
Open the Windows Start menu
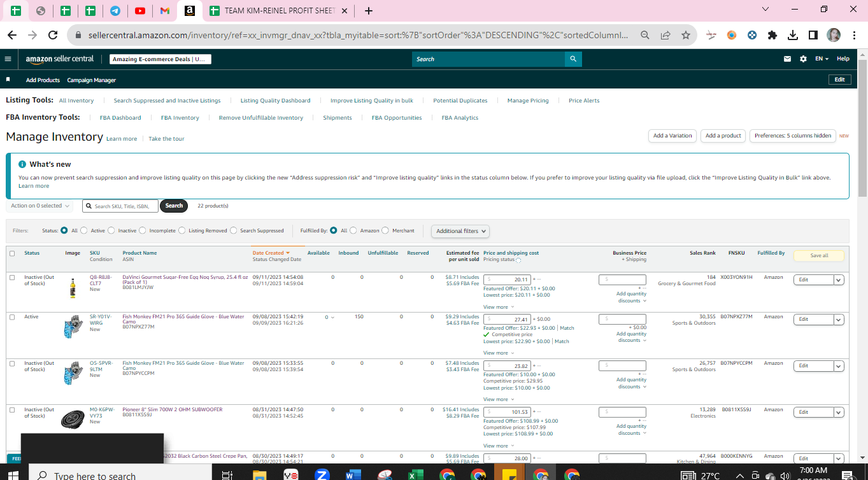coord(14,475)
